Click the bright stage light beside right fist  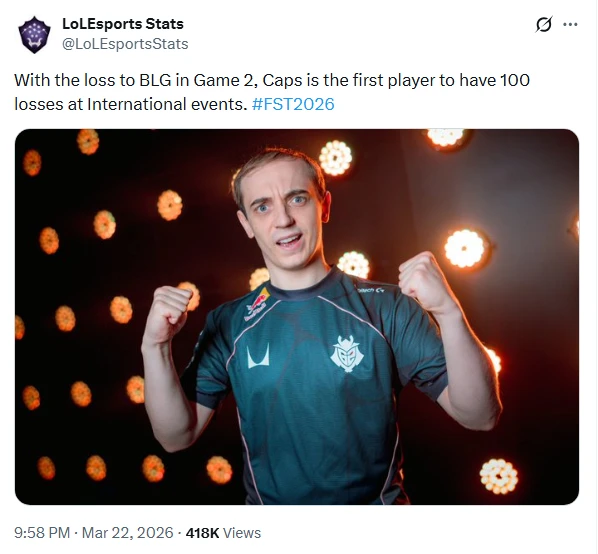point(465,249)
